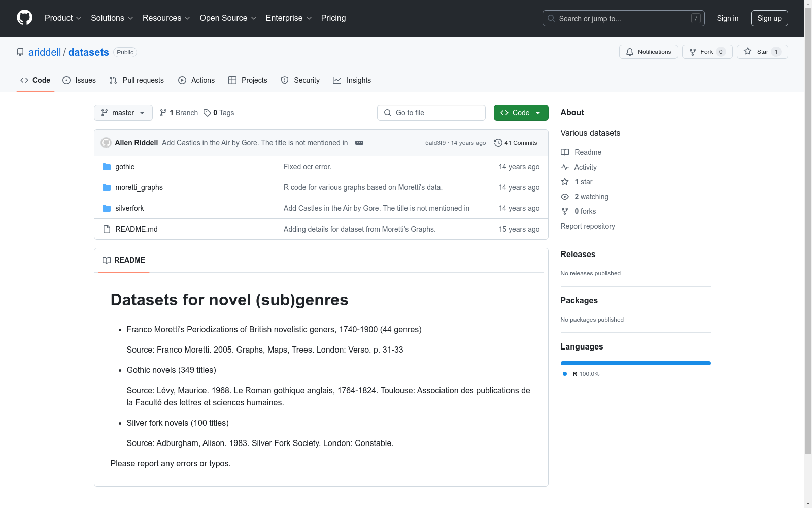Open the Projects tab

248,80
